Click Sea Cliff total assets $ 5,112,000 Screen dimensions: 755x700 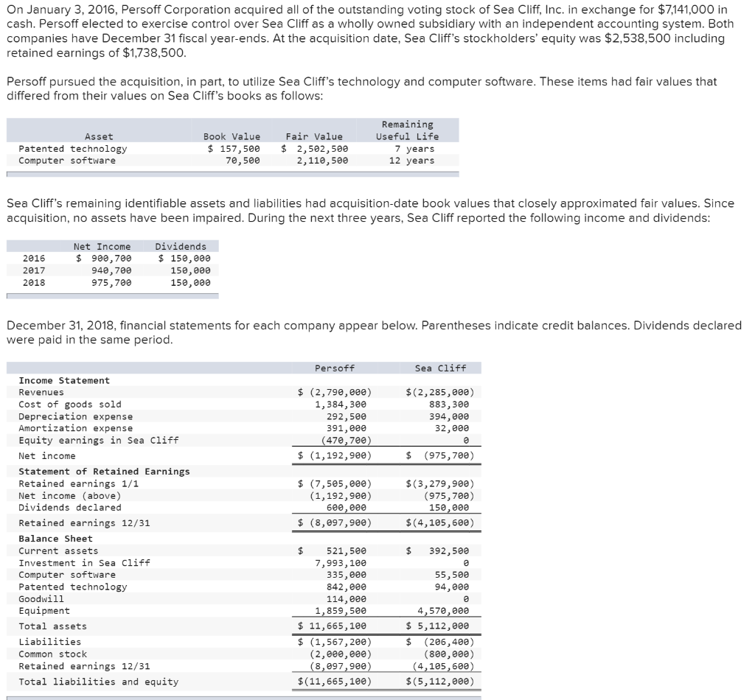437,626
